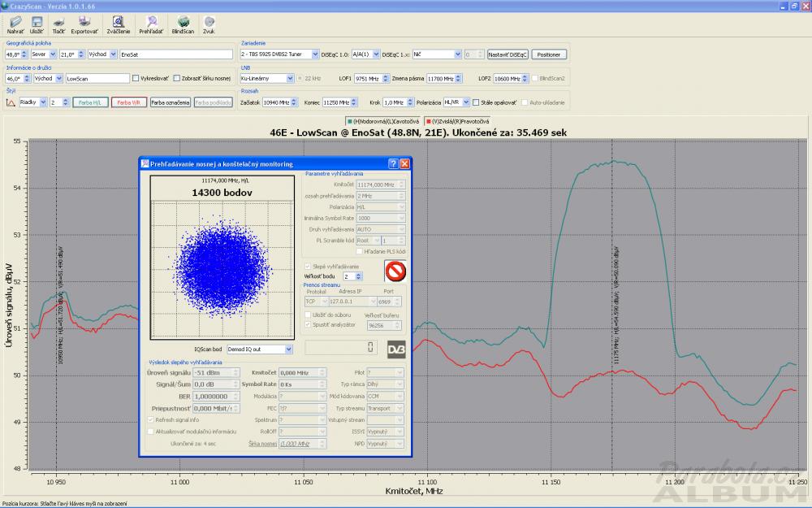Image resolution: width=812 pixels, height=508 pixels.
Task: Click the constellation plot in the dialog
Action: pyautogui.click(x=222, y=270)
